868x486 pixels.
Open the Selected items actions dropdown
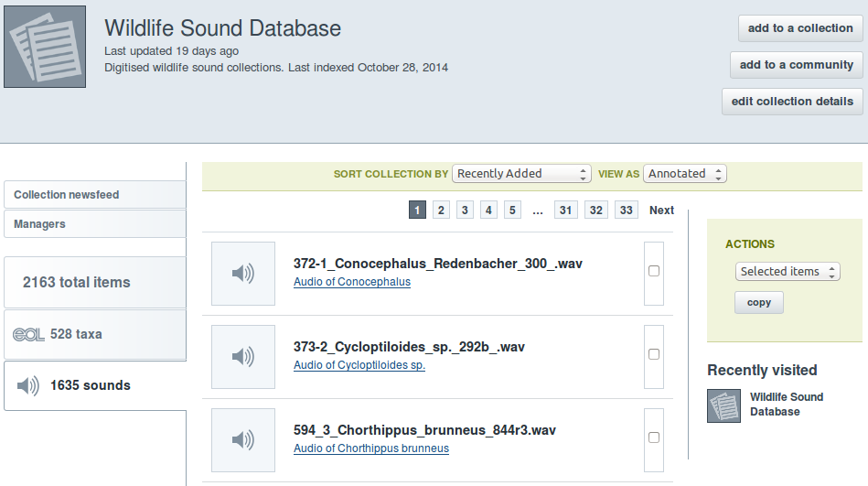point(788,272)
